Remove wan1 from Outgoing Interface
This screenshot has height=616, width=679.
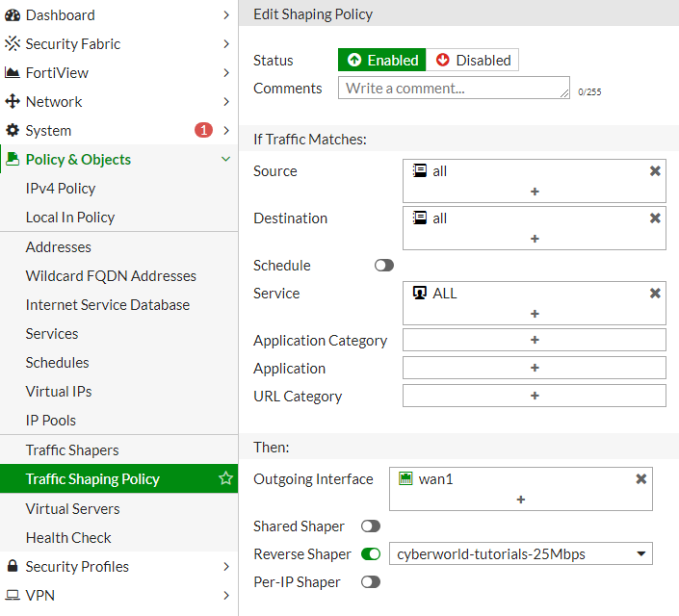tap(640, 478)
